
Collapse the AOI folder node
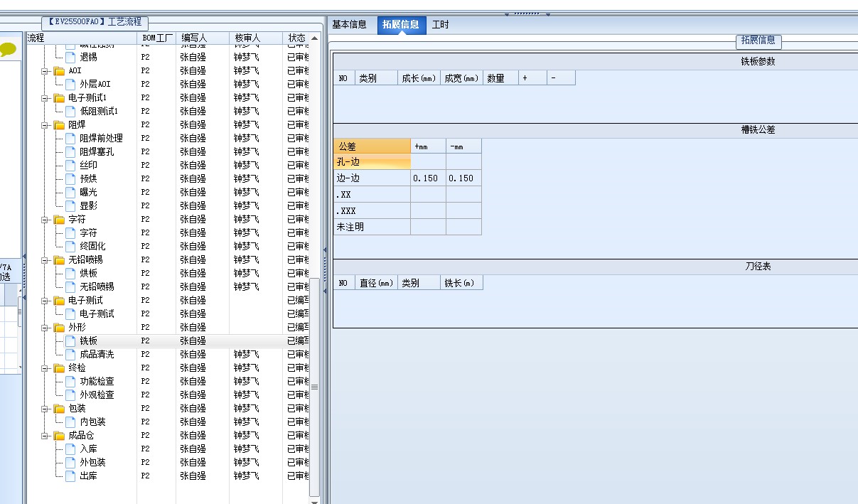pos(45,70)
